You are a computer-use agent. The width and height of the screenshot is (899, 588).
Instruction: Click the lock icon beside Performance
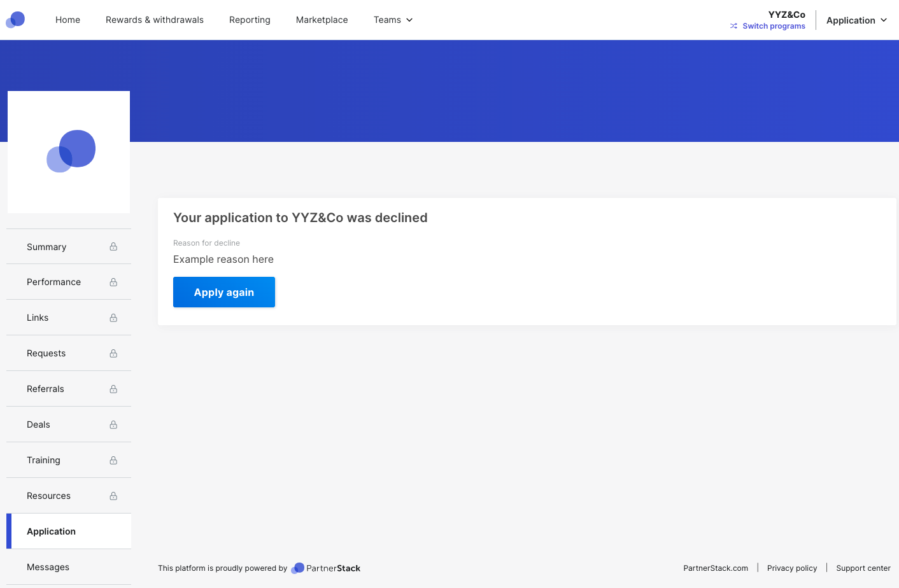tap(113, 282)
